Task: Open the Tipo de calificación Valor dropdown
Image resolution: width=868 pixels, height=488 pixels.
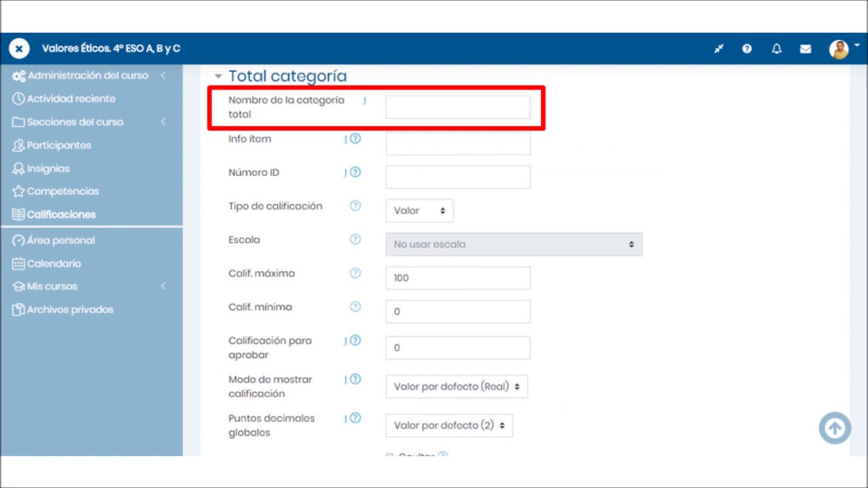Action: [x=420, y=211]
